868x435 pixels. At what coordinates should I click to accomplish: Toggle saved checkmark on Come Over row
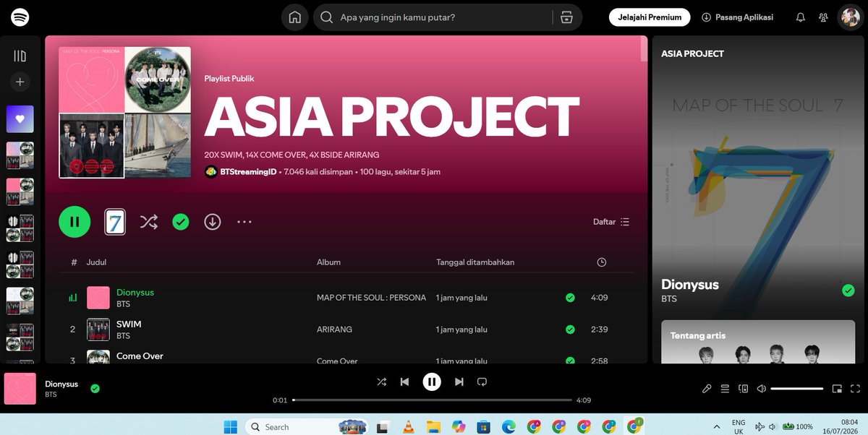pos(570,360)
